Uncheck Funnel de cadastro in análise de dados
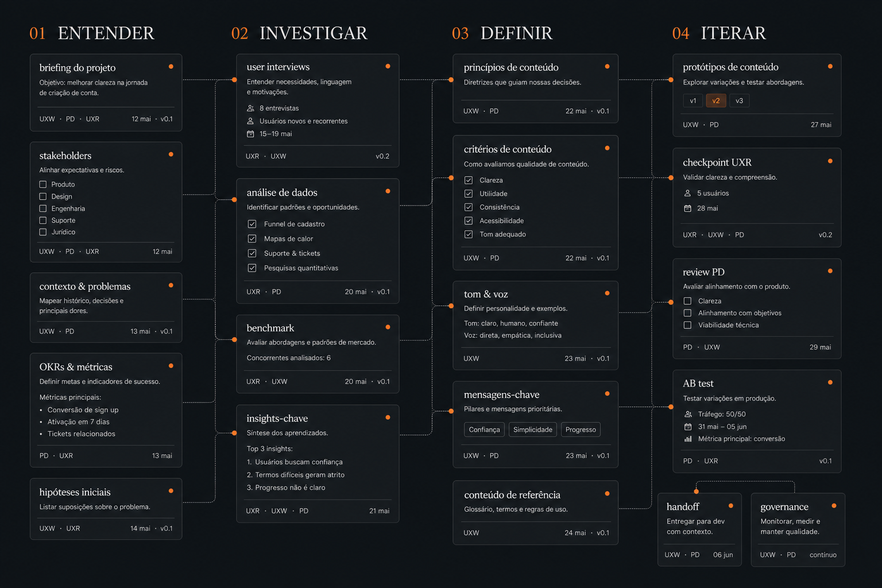 click(252, 224)
